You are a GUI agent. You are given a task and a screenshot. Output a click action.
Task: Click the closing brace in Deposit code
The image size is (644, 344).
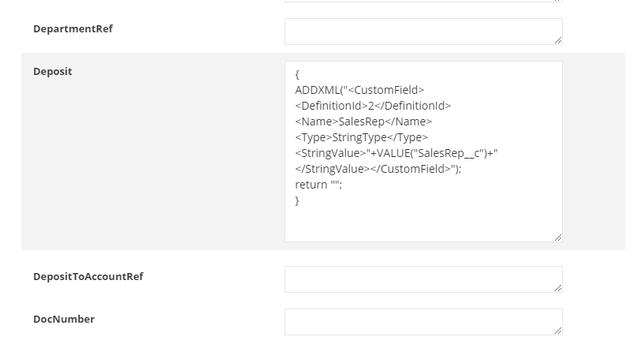pyautogui.click(x=297, y=200)
